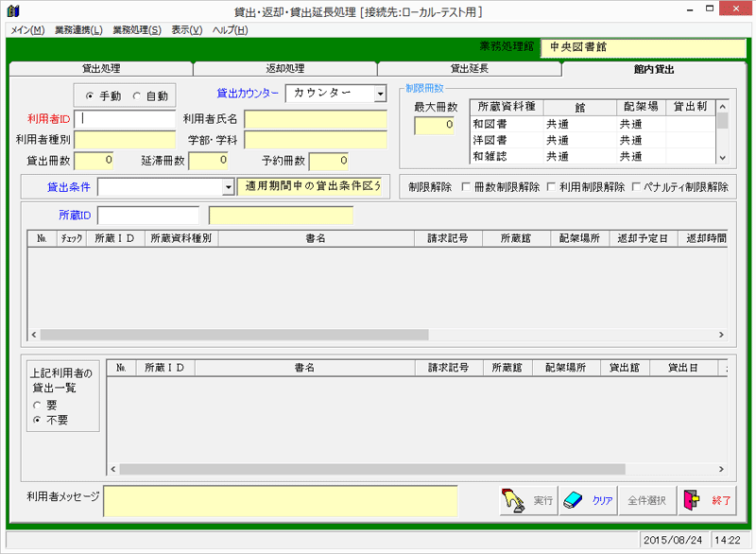This screenshot has width=756, height=554.
Task: Switch to the 貸出延長 tab
Action: (x=469, y=68)
